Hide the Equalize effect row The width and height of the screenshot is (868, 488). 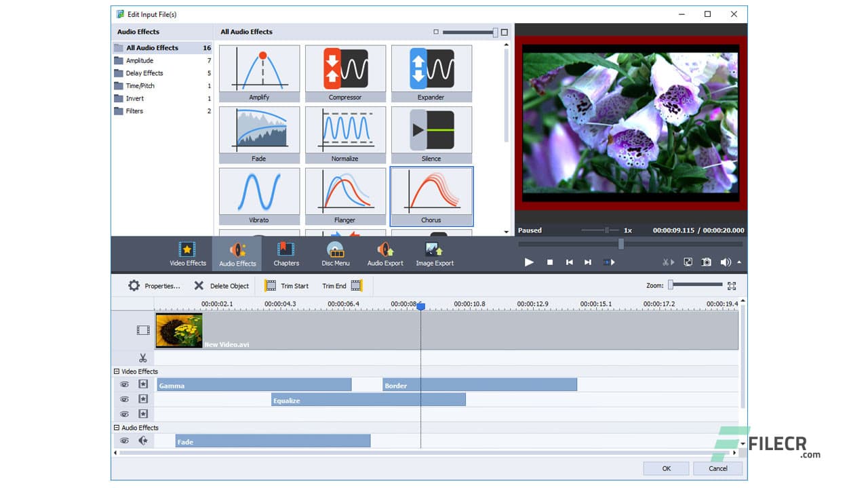tap(125, 399)
